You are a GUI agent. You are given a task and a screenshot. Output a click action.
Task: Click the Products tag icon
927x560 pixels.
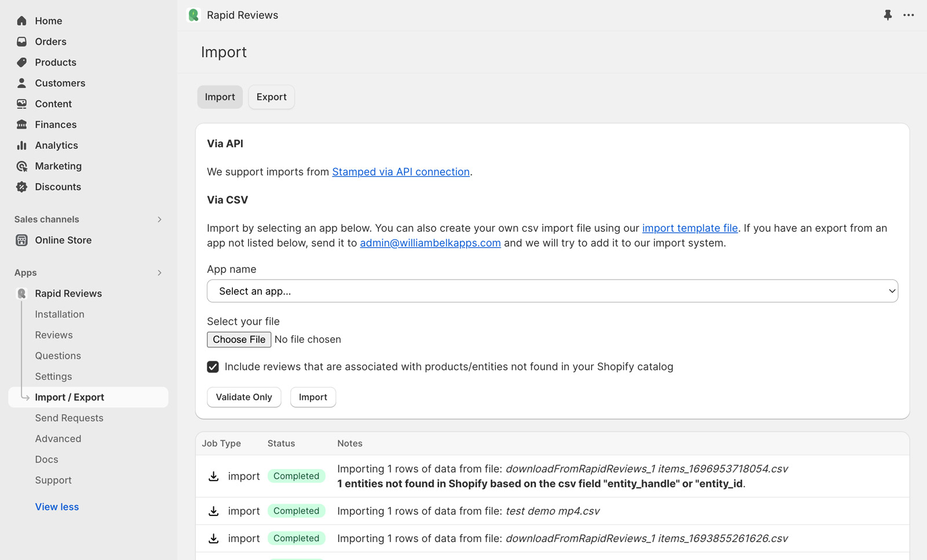(x=22, y=63)
